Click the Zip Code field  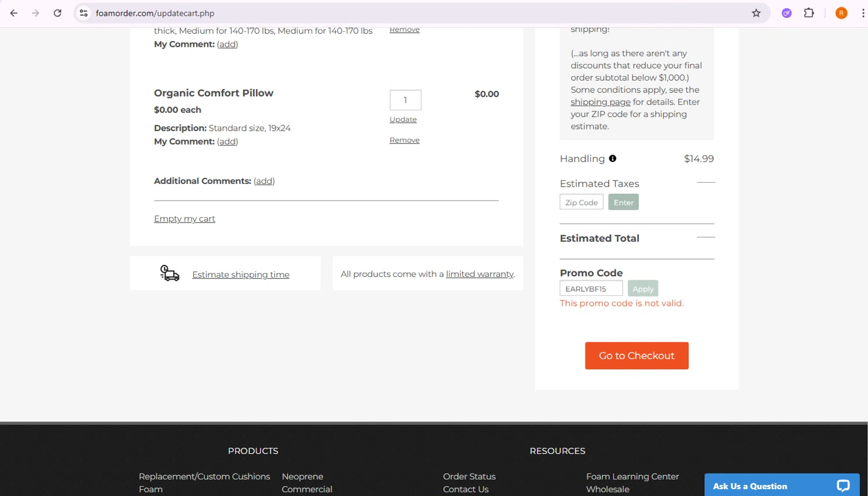tap(582, 202)
